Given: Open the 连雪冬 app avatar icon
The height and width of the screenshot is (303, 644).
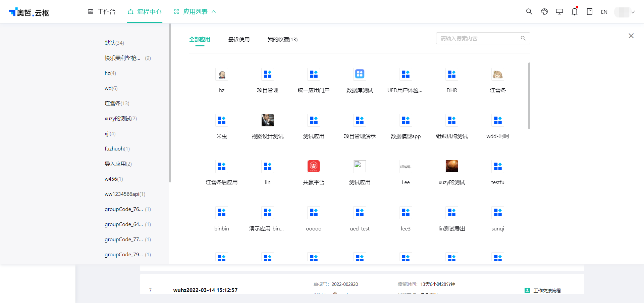Looking at the screenshot, I should [498, 74].
